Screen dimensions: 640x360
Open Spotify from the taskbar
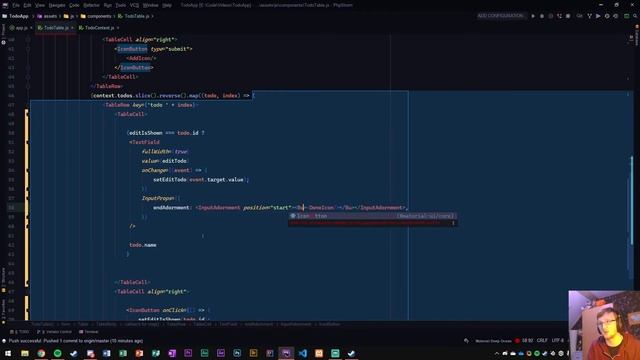(58, 353)
